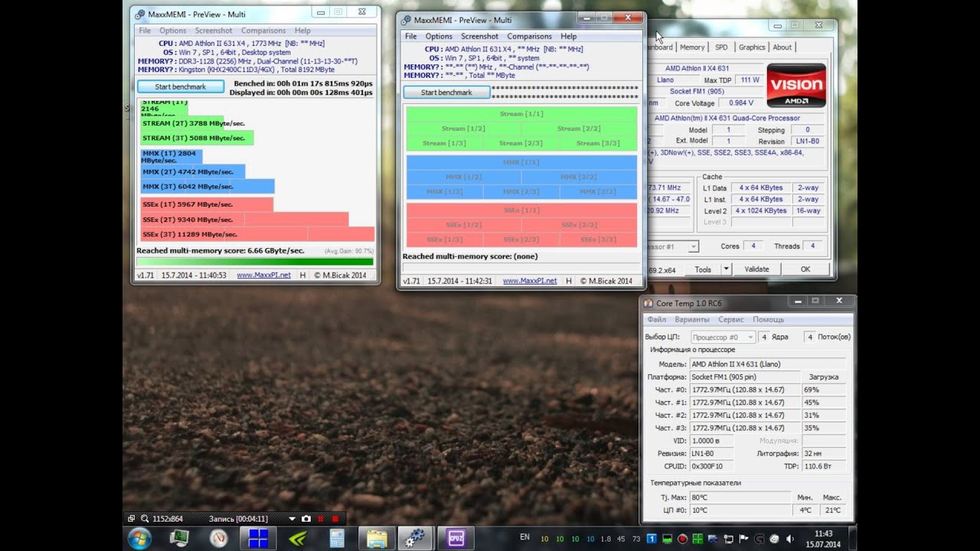Viewport: 980px width, 551px height.
Task: Switch to the Graphics tab in CPU-Z
Action: click(x=752, y=47)
